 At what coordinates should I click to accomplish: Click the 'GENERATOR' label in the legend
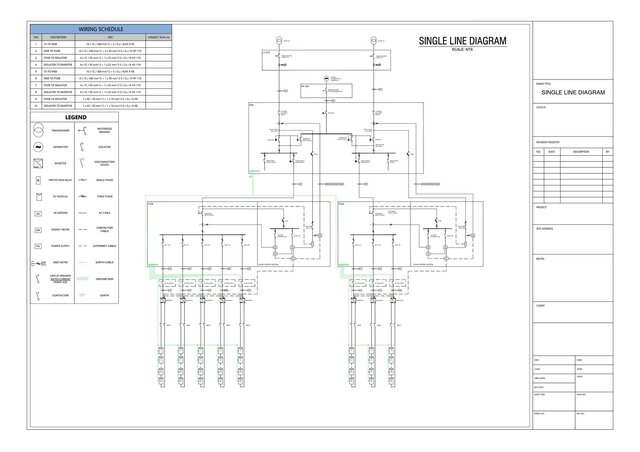pos(60,147)
